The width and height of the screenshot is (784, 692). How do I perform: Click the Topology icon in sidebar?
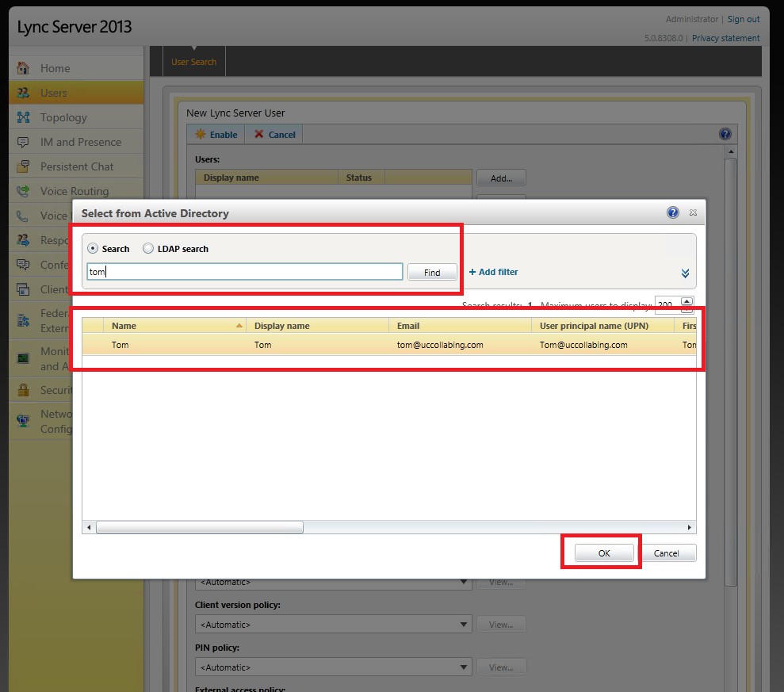[x=23, y=117]
